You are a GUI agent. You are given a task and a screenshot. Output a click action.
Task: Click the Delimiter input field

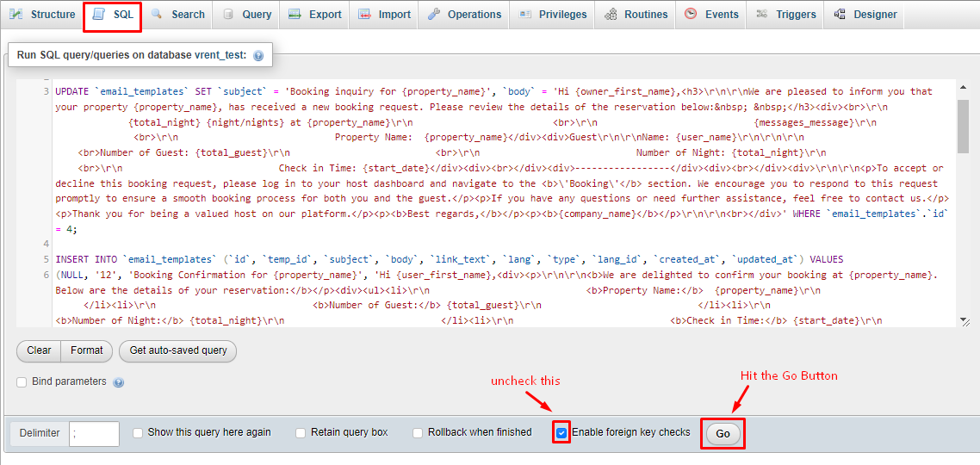(94, 434)
